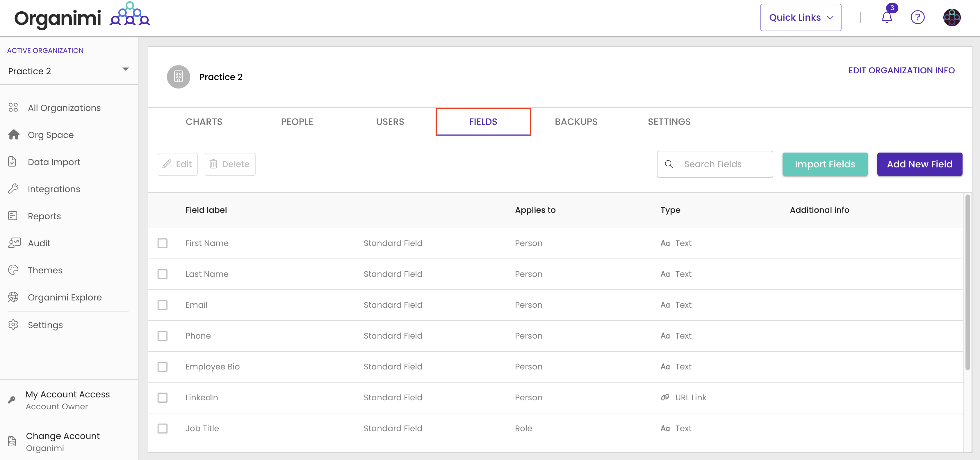
Task: Click the fields table vertical scrollbar
Action: [x=967, y=282]
